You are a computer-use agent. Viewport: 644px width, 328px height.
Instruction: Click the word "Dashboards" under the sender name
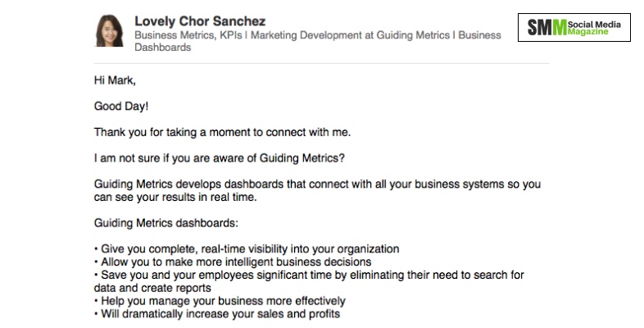coord(162,48)
